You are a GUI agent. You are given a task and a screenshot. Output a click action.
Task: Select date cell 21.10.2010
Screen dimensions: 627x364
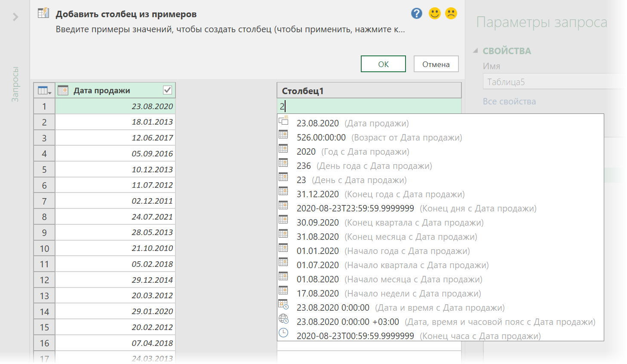[115, 248]
